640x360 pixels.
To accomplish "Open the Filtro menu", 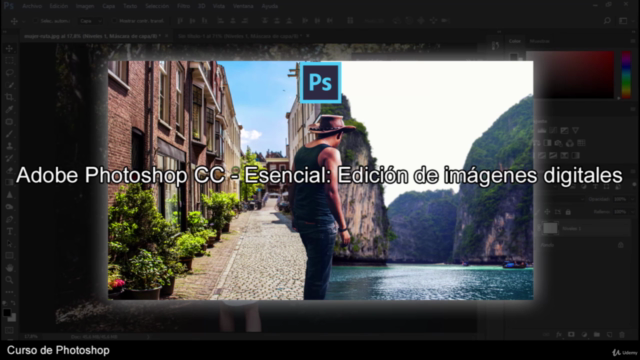I will click(x=183, y=6).
